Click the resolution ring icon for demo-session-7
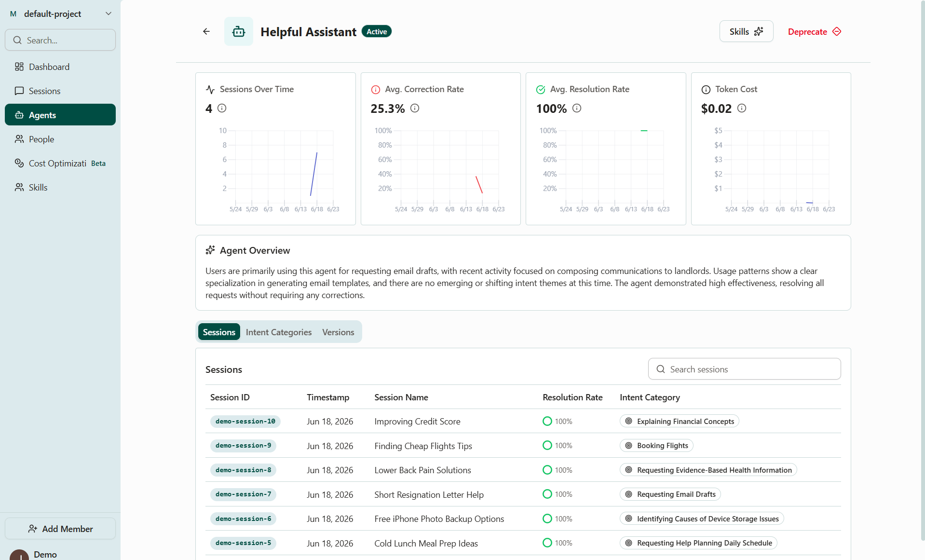 (x=547, y=494)
